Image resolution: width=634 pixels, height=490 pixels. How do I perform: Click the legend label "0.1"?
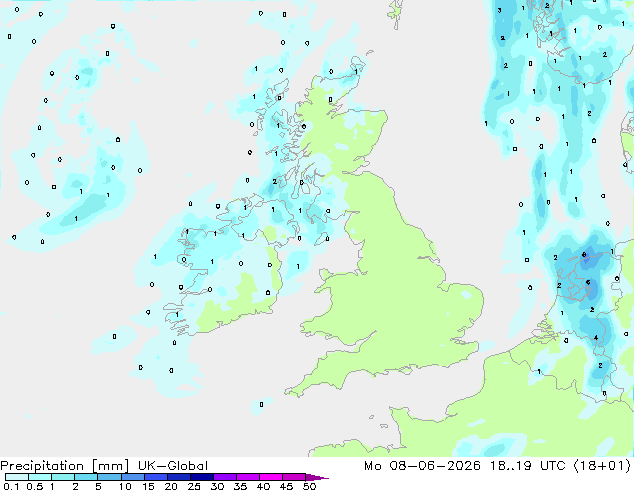11,486
